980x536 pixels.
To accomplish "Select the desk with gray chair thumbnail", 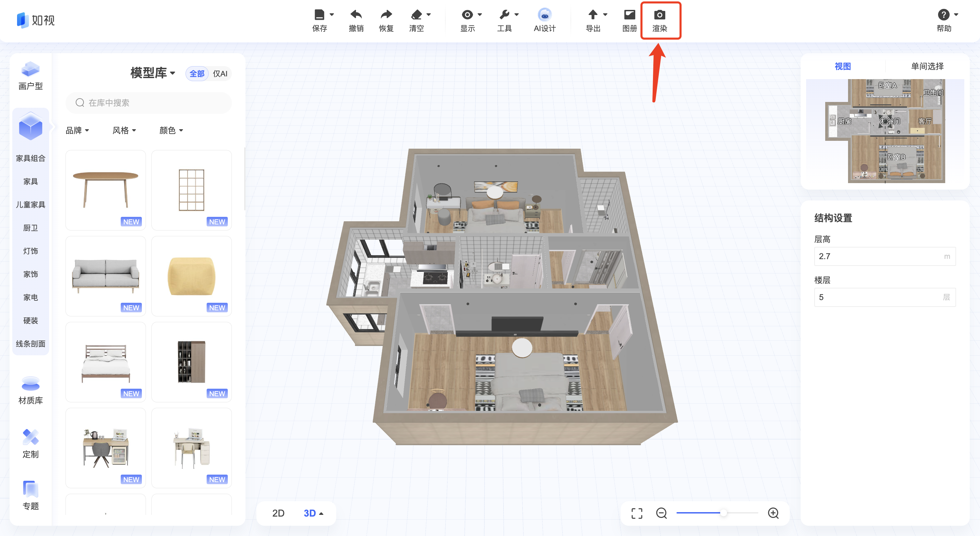I will tap(105, 448).
